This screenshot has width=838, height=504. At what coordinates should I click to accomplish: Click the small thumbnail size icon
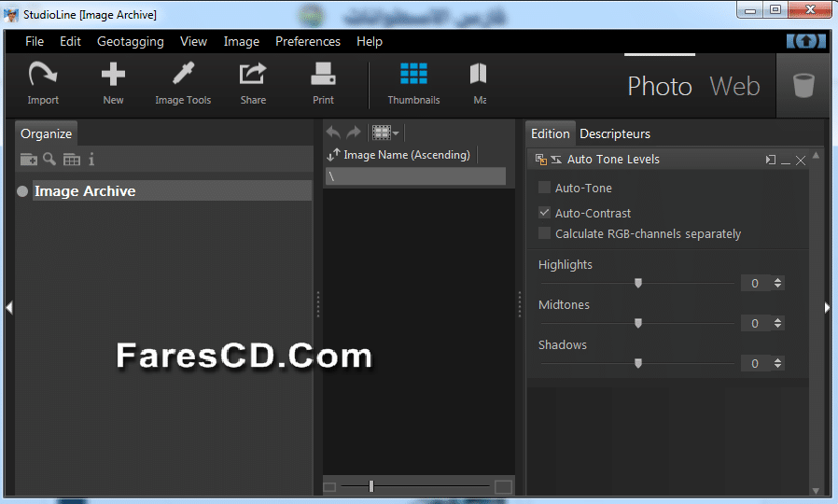point(329,487)
